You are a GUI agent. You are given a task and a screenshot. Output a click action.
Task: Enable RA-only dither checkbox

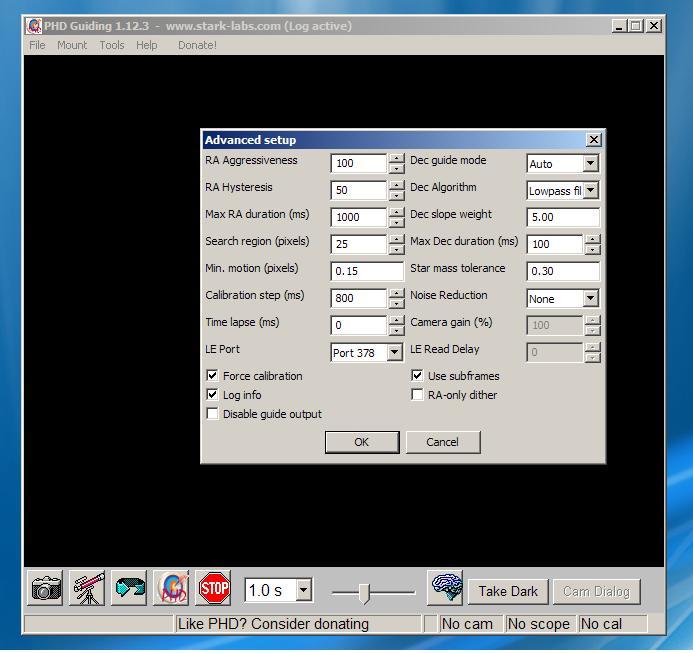[x=417, y=394]
